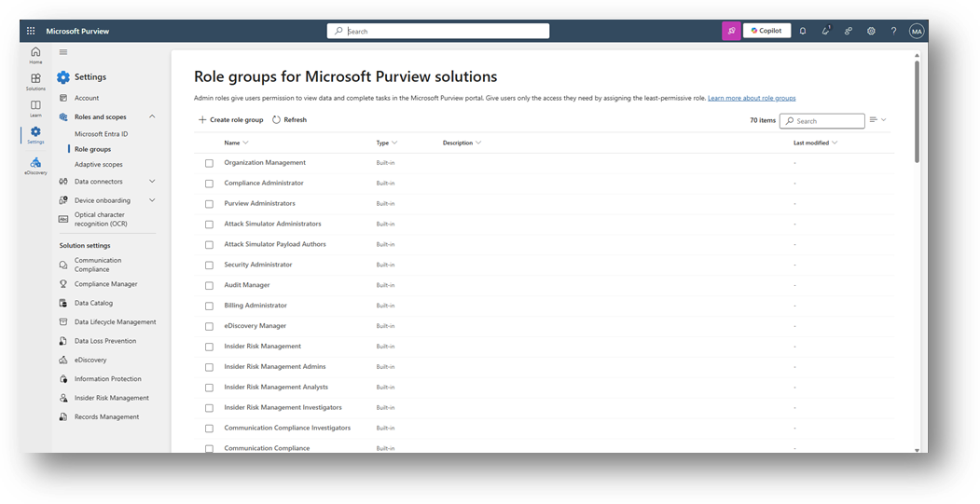Select Adaptive scopes in the sidebar

[x=98, y=164]
